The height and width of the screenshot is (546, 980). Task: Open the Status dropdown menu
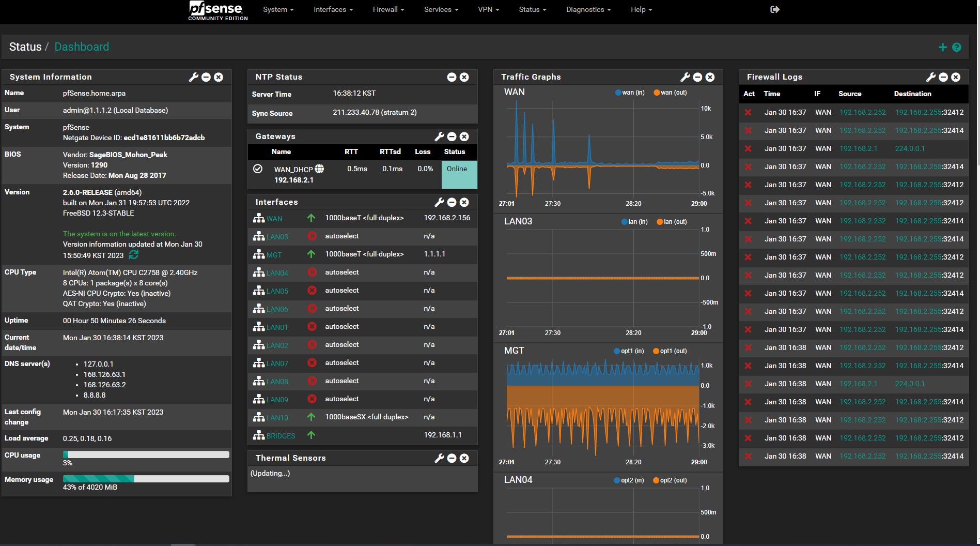(532, 9)
